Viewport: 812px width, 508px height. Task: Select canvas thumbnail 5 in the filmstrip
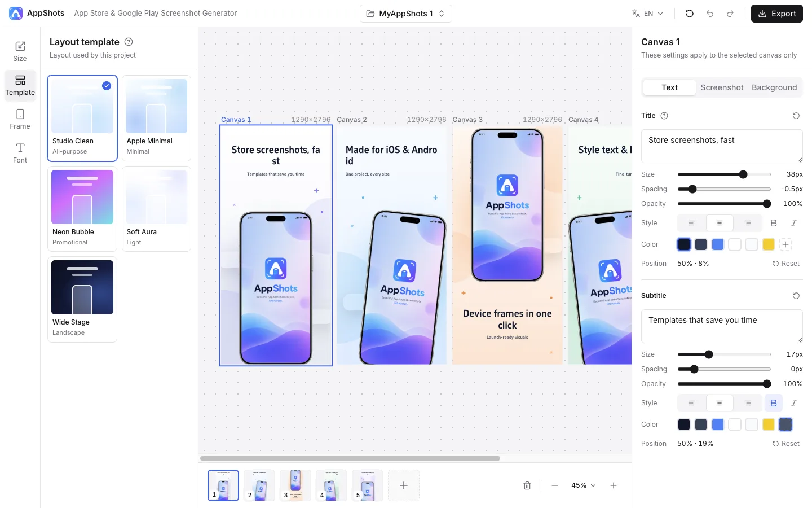[x=368, y=485]
